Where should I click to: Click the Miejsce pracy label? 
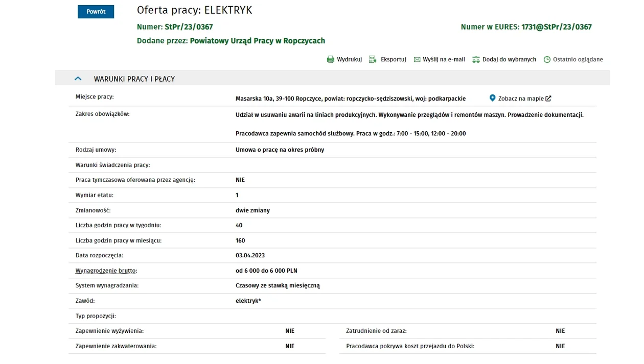point(95,96)
